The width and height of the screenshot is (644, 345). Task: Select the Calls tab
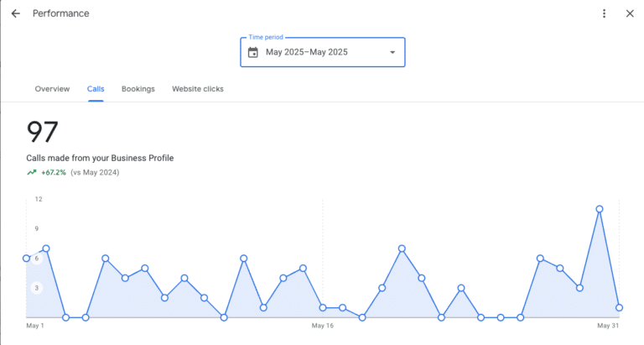(96, 89)
